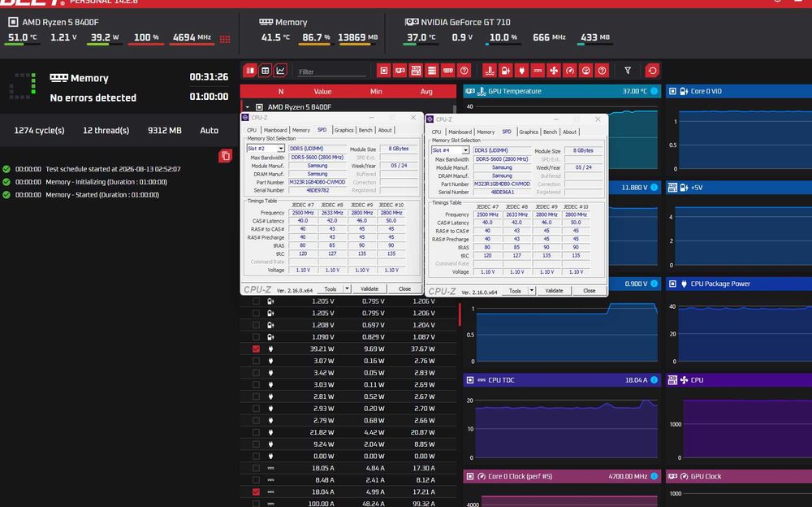Open Graphics tab in Slot #2 CPU-Z window

point(343,130)
